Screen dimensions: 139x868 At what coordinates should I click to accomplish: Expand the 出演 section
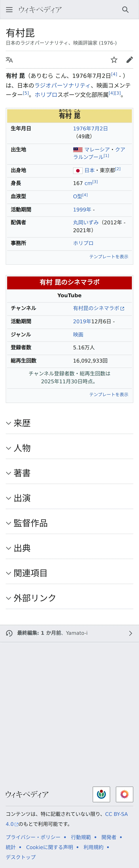click(69, 498)
